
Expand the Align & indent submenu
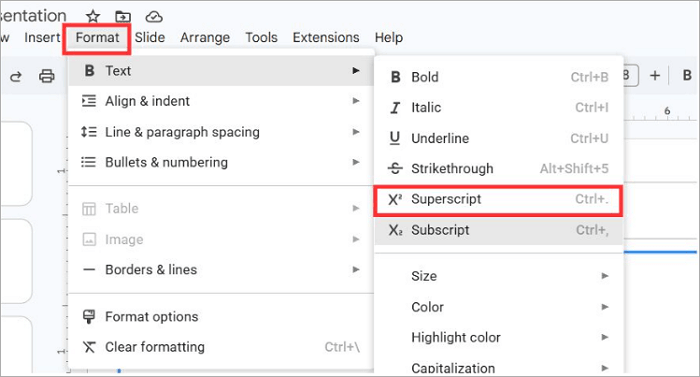tap(221, 101)
